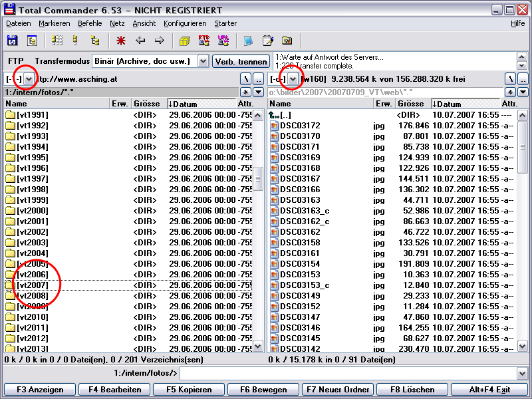Click left panel vertical scrollbar thumb
Viewport: 532px width, 399px height.
pyautogui.click(x=258, y=179)
